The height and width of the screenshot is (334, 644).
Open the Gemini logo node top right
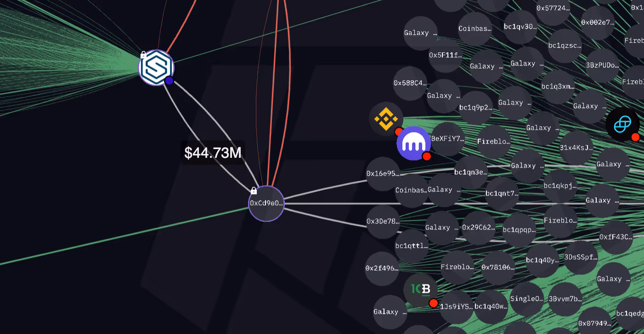point(623,124)
